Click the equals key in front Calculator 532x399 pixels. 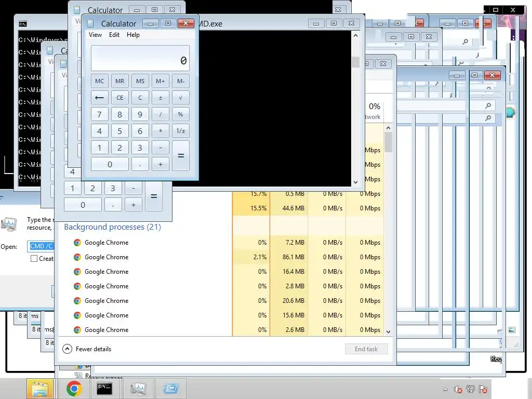[181, 156]
